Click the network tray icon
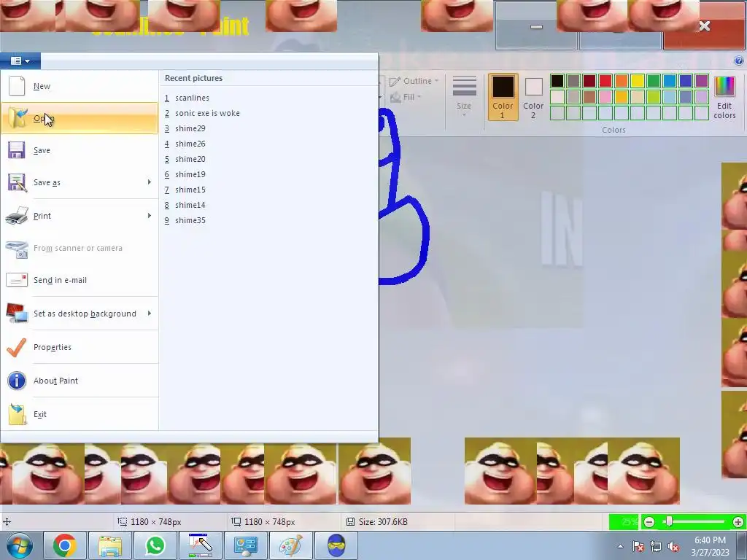Image resolution: width=747 pixels, height=560 pixels. [656, 547]
